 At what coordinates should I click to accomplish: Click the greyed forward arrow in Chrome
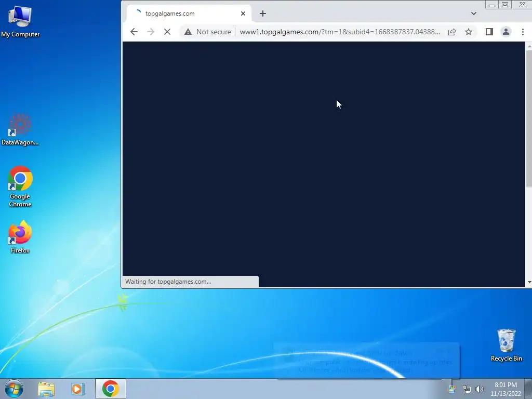151,32
